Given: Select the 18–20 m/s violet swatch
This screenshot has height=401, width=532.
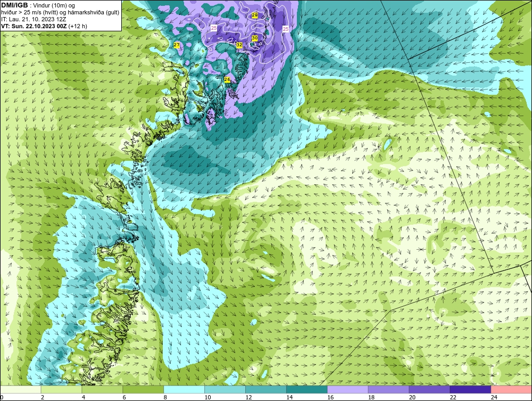Looking at the screenshot, I should (x=388, y=389).
